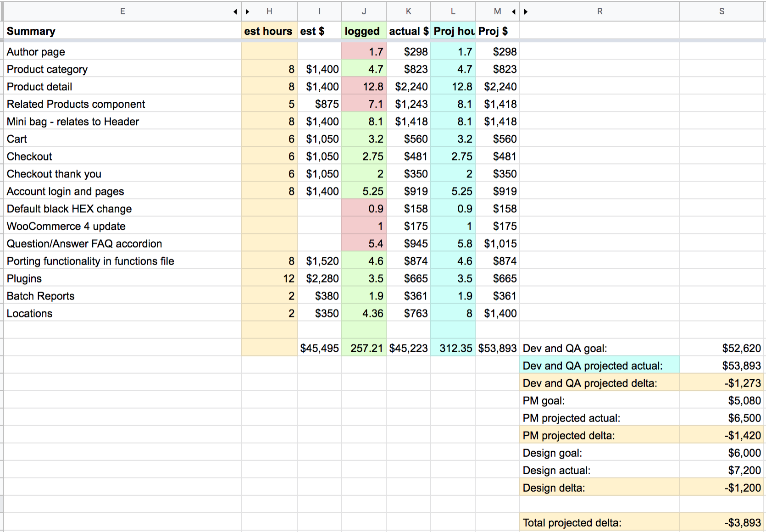The height and width of the screenshot is (532, 766).
Task: Click the 'PM projected delta:' label
Action: tap(599, 435)
